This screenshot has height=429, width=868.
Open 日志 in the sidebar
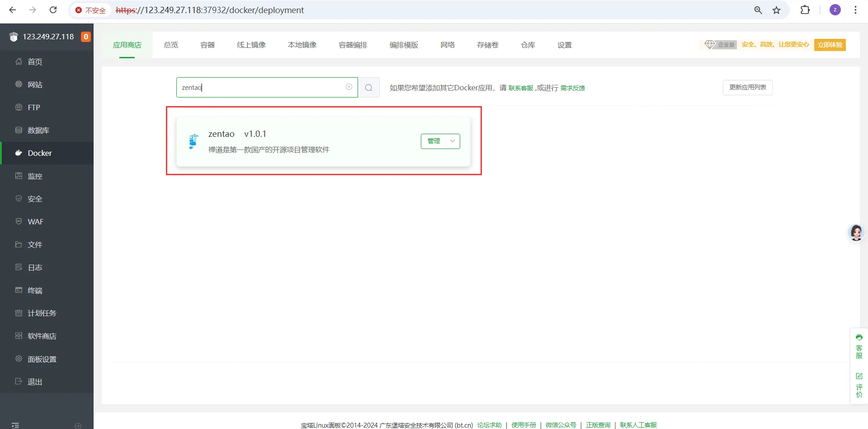[47, 267]
